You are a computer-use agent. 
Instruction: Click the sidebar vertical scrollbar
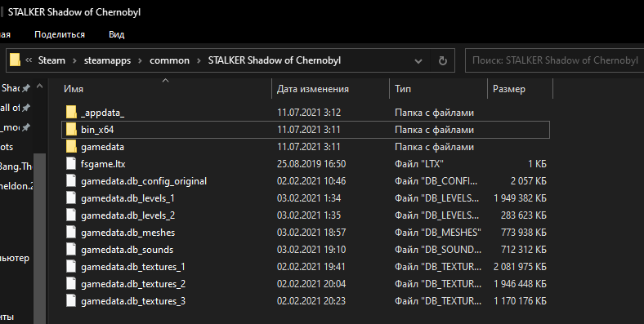[39, 237]
